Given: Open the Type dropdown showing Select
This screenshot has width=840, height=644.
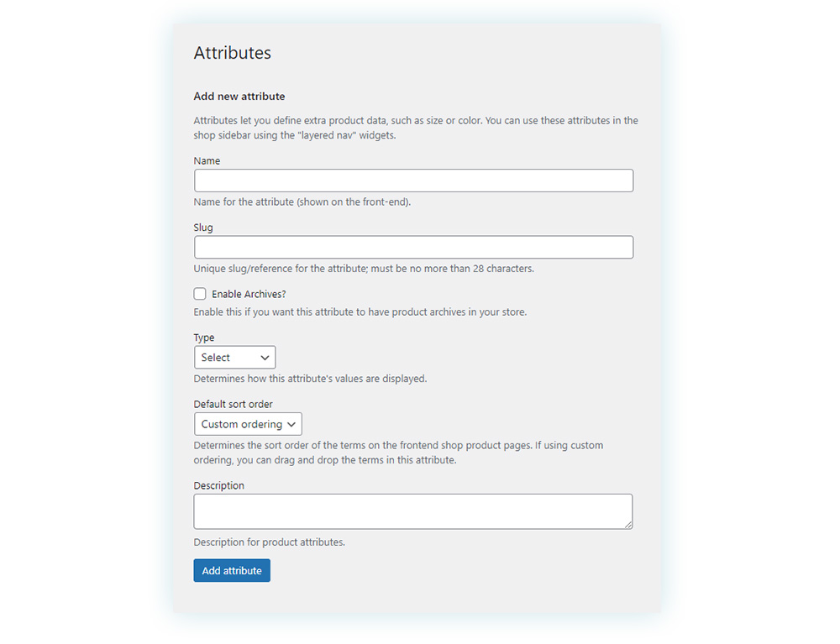Looking at the screenshot, I should pos(234,357).
